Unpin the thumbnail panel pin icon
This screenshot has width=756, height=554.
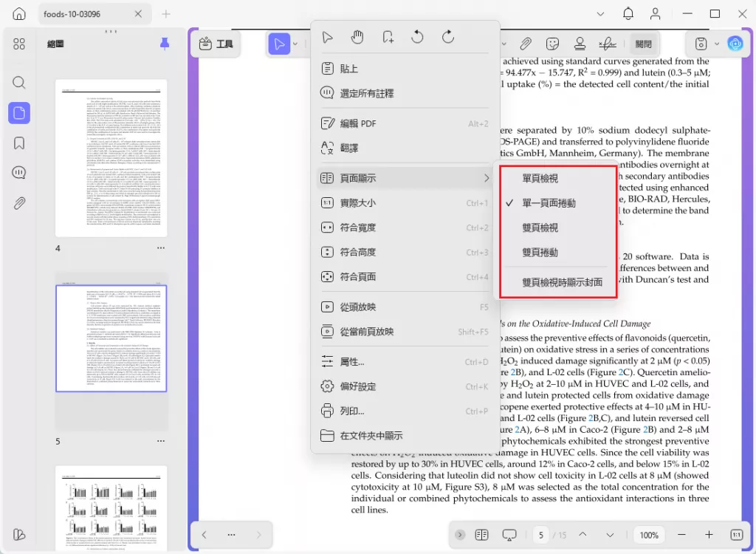(x=165, y=44)
